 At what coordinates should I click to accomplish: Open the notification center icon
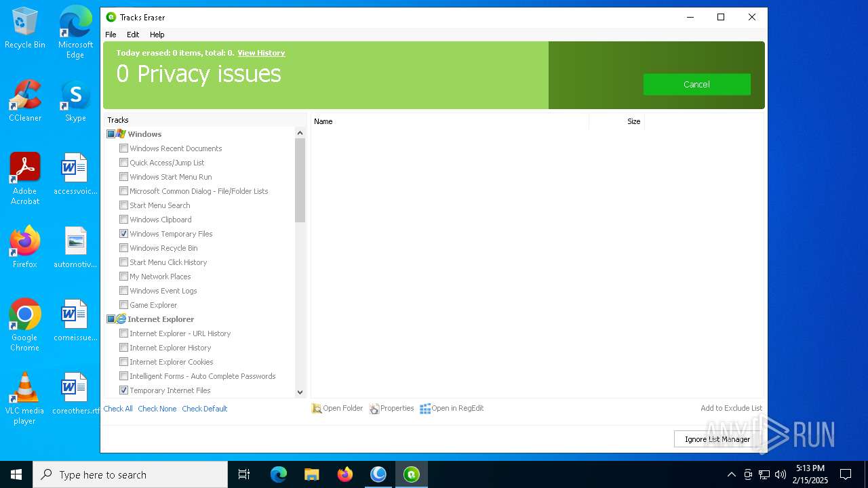click(846, 474)
